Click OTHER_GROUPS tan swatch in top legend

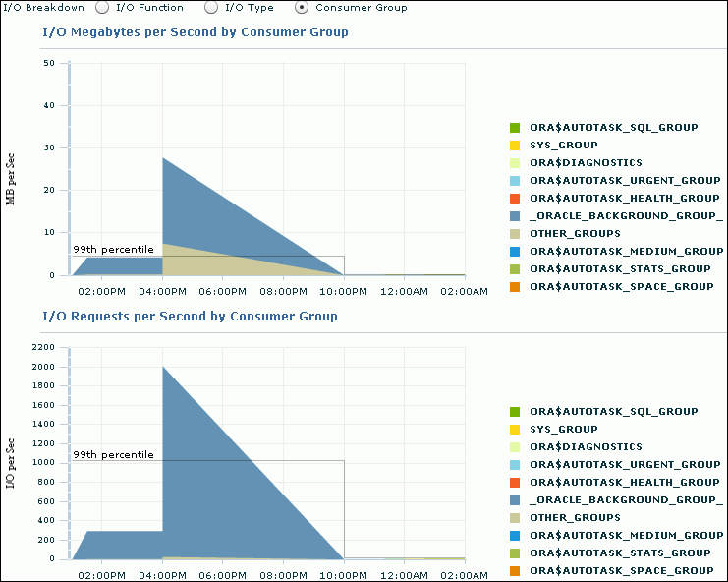(x=514, y=234)
